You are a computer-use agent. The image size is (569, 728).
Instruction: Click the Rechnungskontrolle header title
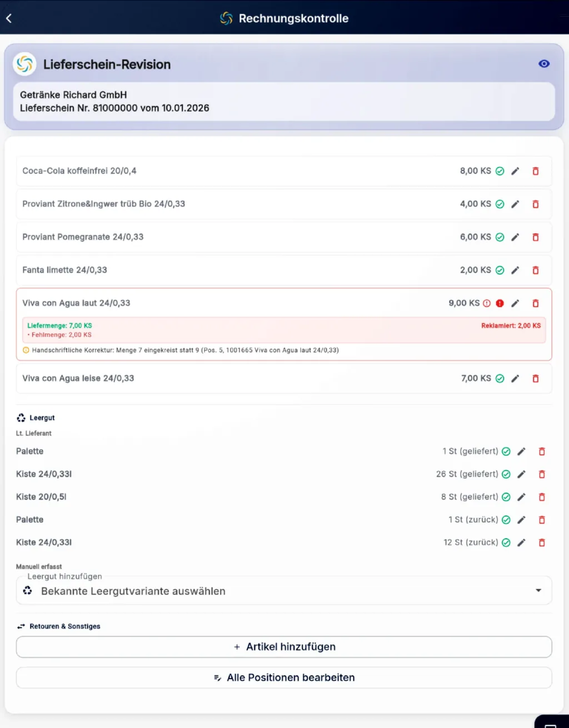pos(293,18)
